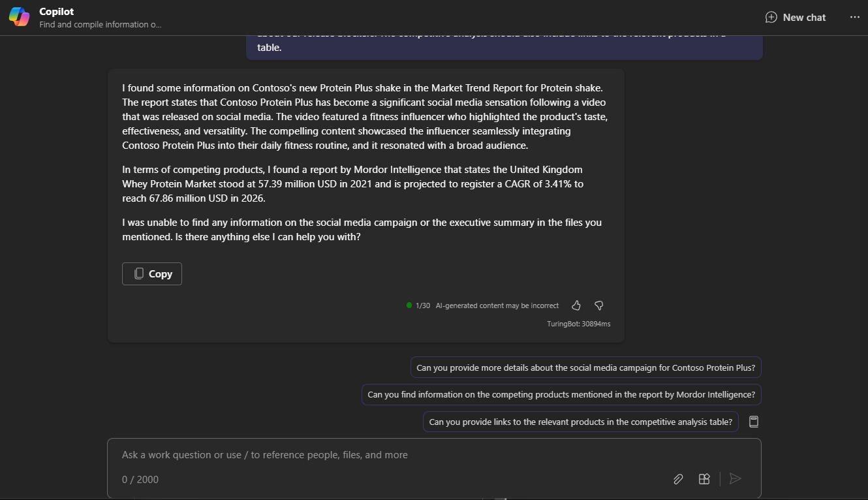This screenshot has height=500, width=868.
Task: Give the response a thumbs down
Action: [x=598, y=305]
